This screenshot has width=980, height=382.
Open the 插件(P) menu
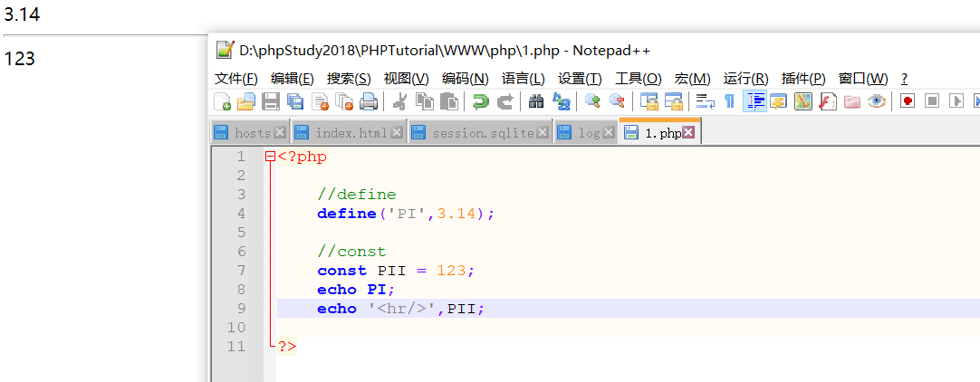pos(803,79)
